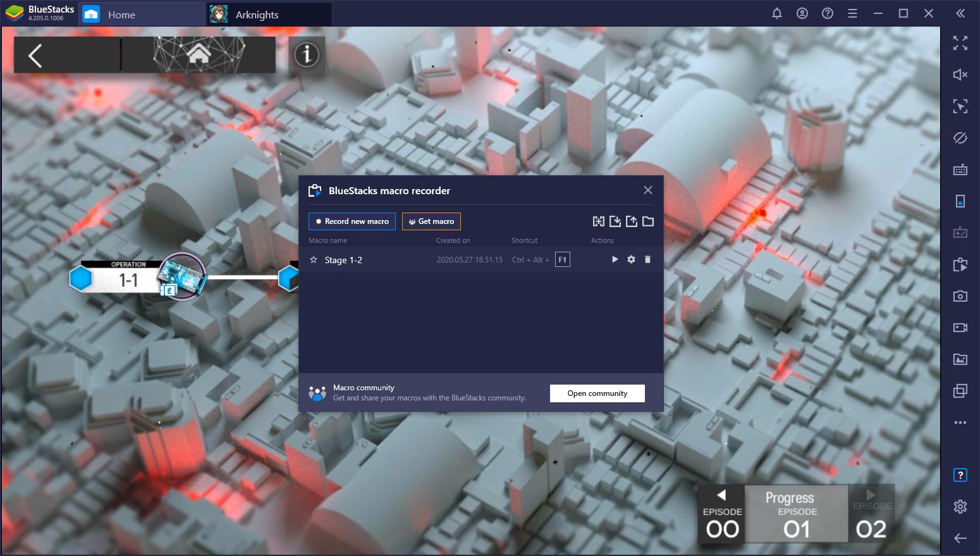Click the eye-slash icon in sidebar
This screenshot has height=556, width=980.
point(960,138)
